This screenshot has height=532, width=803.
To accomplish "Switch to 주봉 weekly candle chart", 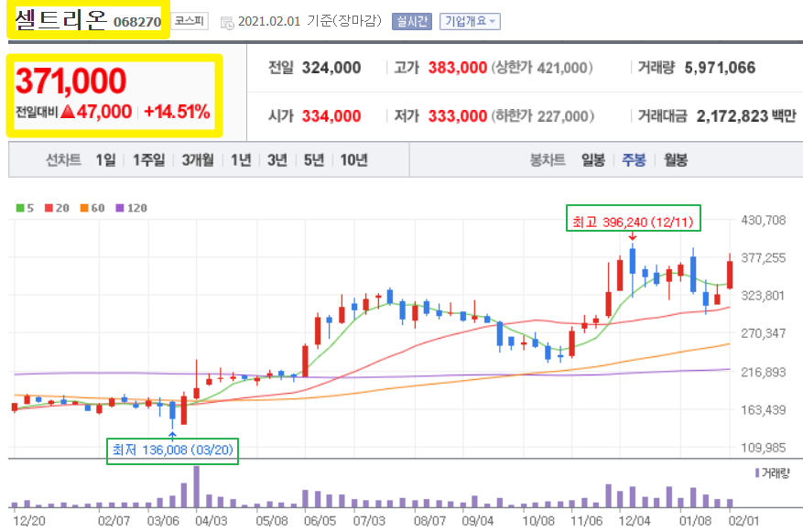I will coord(634,160).
